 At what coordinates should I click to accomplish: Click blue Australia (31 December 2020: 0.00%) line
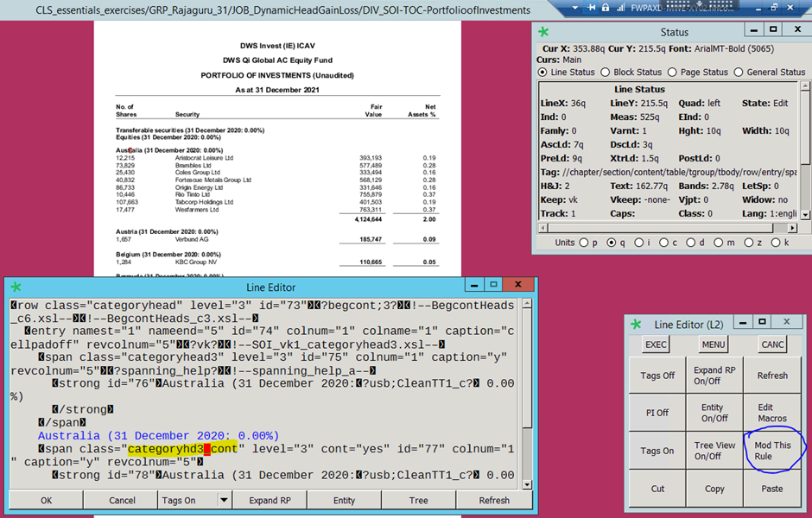[158, 436]
